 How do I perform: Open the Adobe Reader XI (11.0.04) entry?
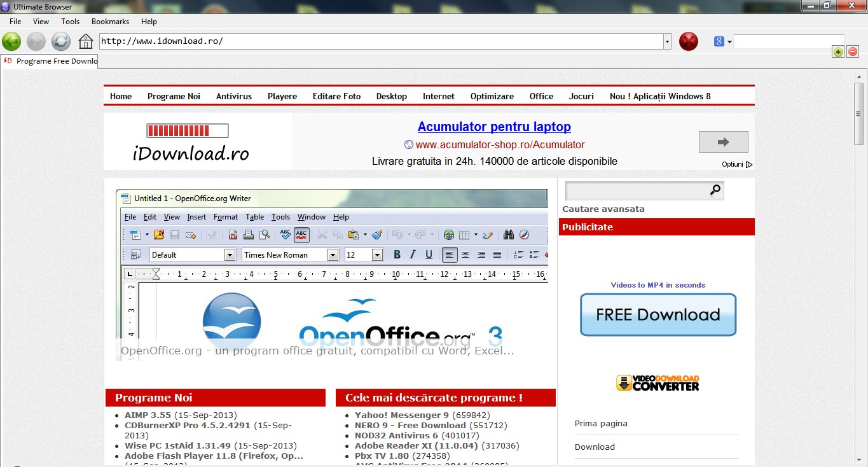pos(417,445)
